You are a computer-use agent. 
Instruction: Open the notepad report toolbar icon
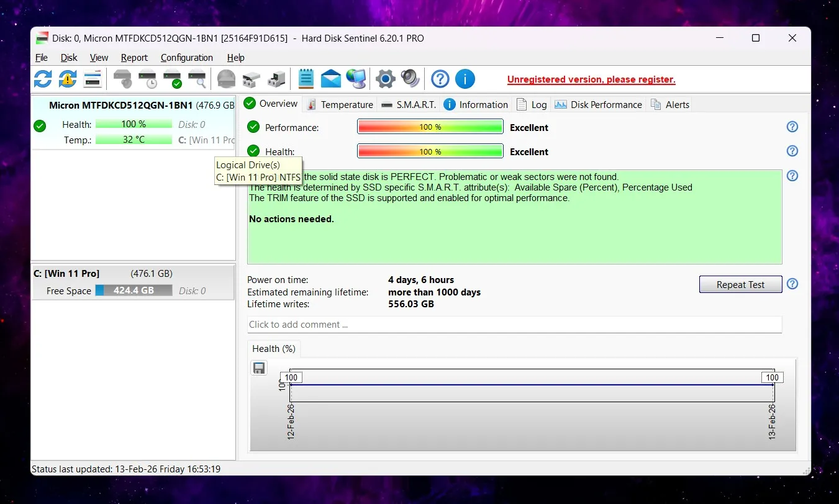(306, 79)
